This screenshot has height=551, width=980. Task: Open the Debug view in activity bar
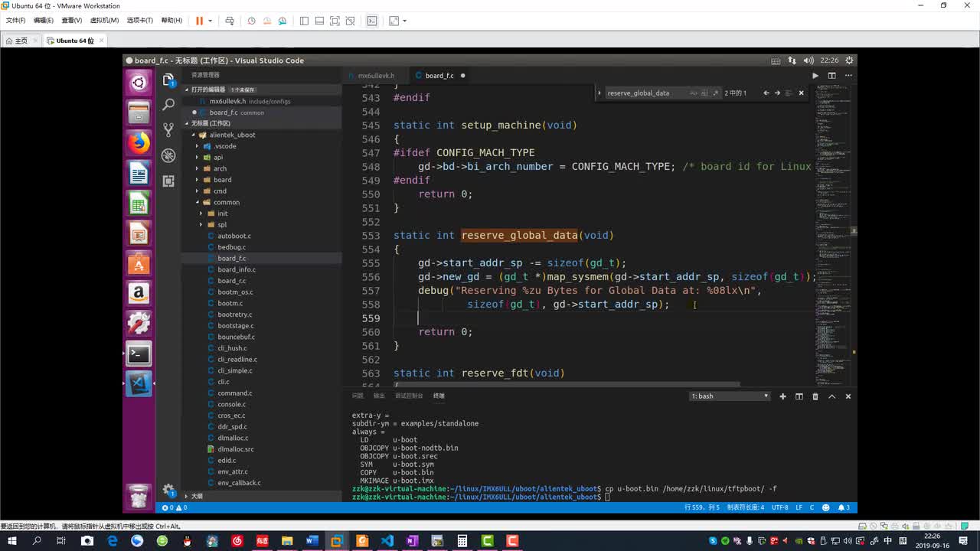click(x=168, y=155)
